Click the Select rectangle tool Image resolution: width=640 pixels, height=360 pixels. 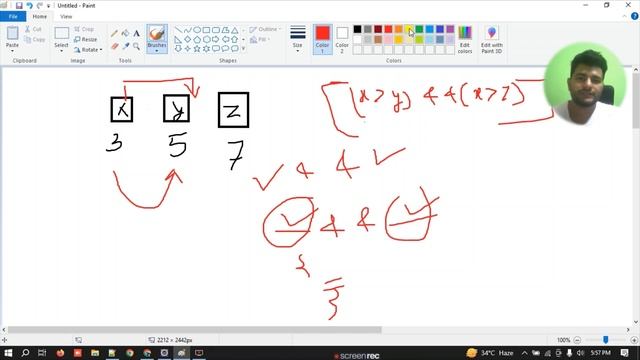pos(62,33)
